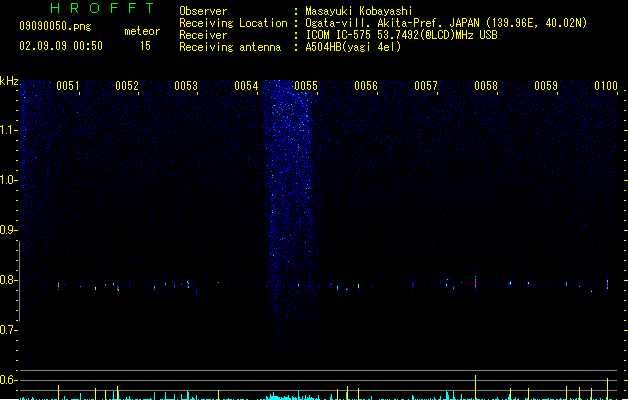This screenshot has width=629, height=400.
Task: Click the Receiving Location field label
Action: coord(233,23)
